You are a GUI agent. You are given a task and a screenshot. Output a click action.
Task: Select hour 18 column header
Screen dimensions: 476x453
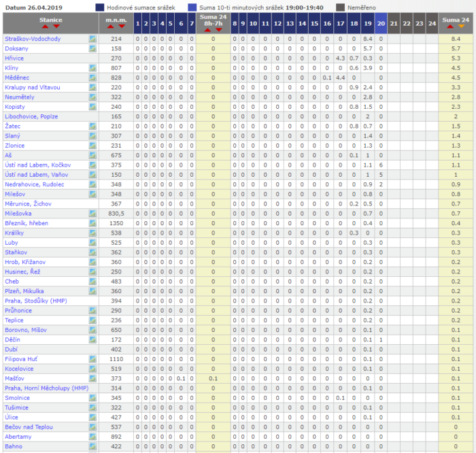[x=354, y=23]
